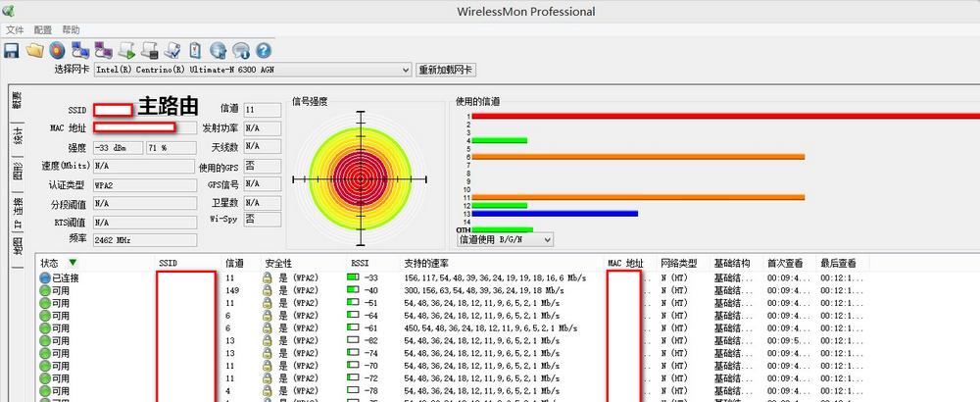Screen dimensions: 980x402
Task: Sort by the RSSI column header
Action: 374,263
